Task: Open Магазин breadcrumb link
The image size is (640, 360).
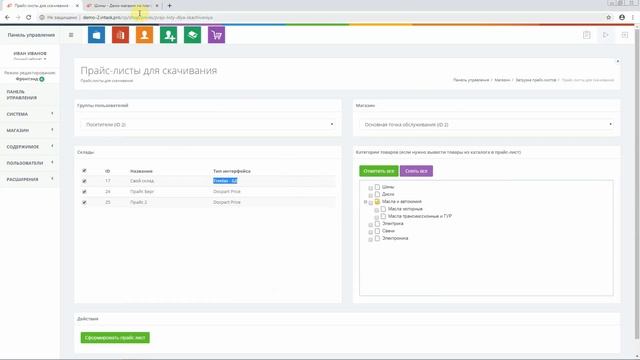Action: (x=502, y=80)
